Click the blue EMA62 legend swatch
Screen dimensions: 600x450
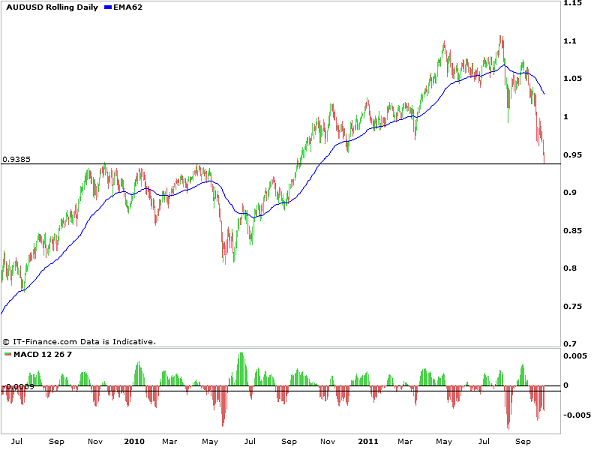(x=108, y=7)
